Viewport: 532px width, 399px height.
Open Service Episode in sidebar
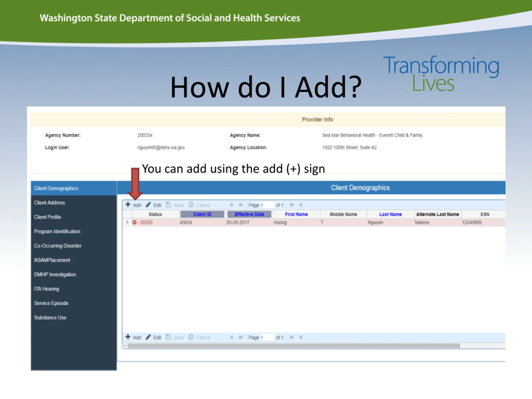coord(74,303)
